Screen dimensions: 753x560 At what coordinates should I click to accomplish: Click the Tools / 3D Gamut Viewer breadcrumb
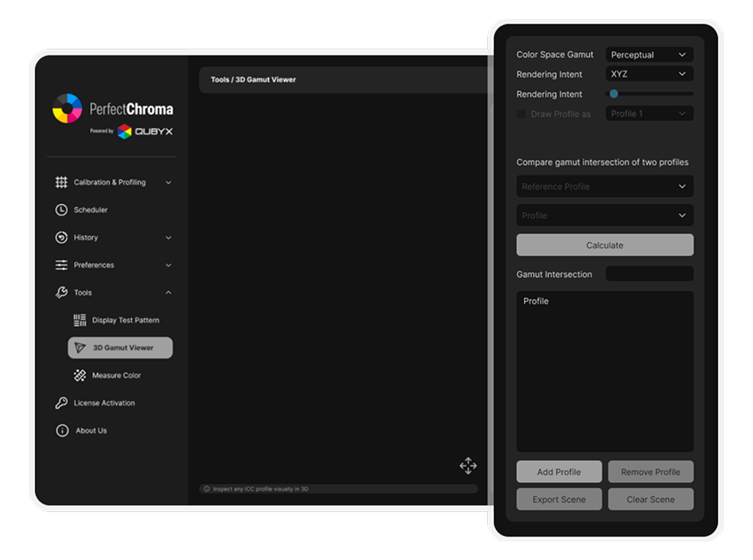pyautogui.click(x=253, y=80)
